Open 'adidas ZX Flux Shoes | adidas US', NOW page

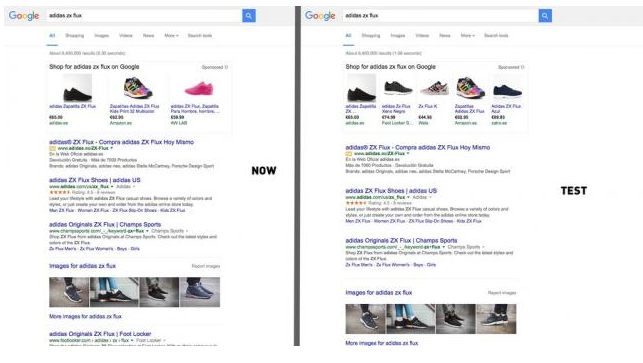95,180
